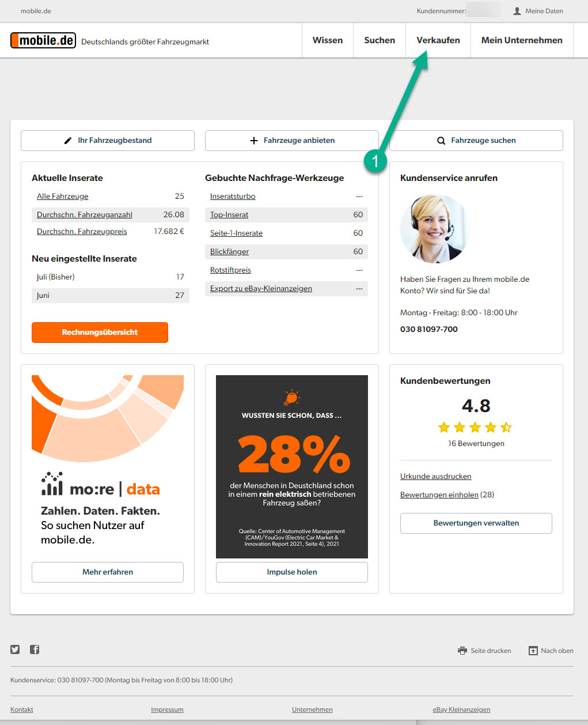
Task: Open Export zu eBay-Kleinanzeigen link
Action: [x=261, y=289]
